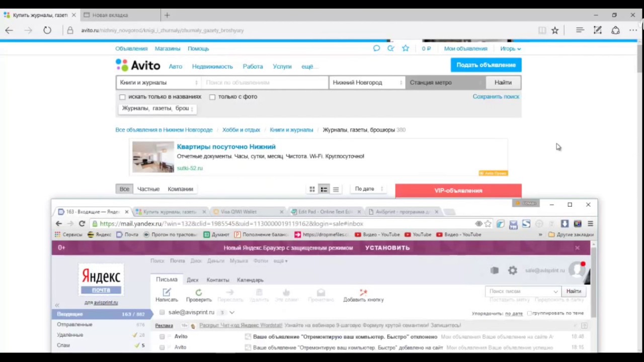Click apartment ad thumbnail image
This screenshot has width=644, height=362.
[x=153, y=157]
